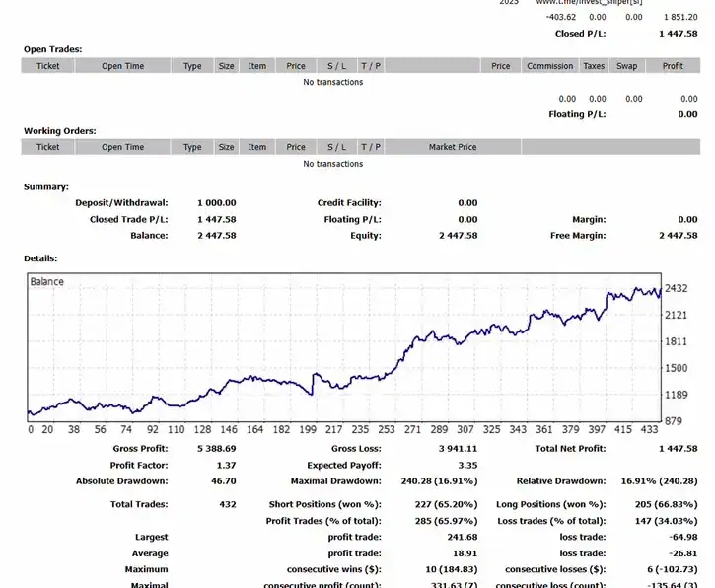Viewport: 715px width, 588px height.
Task: Click the Expected Payoff value 3.35
Action: 467,465
